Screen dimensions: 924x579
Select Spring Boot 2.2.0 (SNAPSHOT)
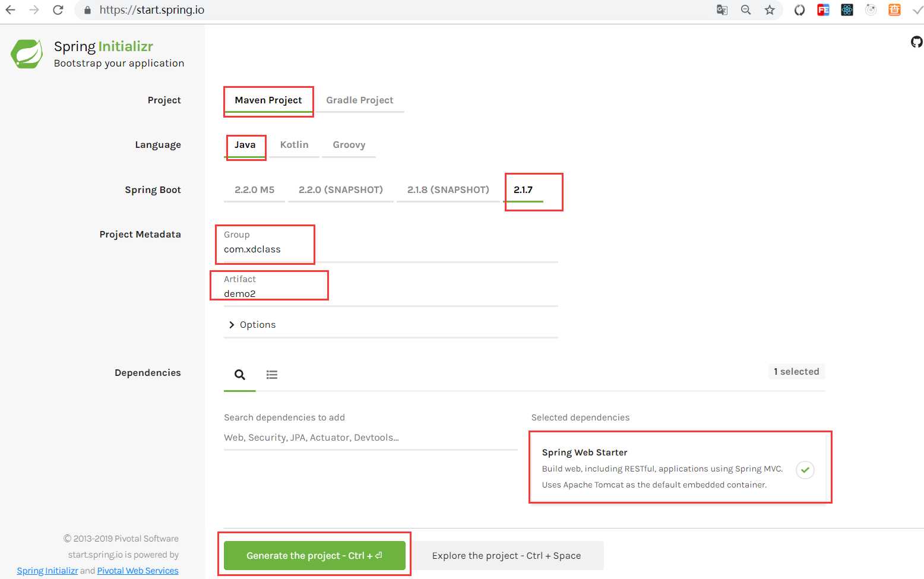coord(341,190)
